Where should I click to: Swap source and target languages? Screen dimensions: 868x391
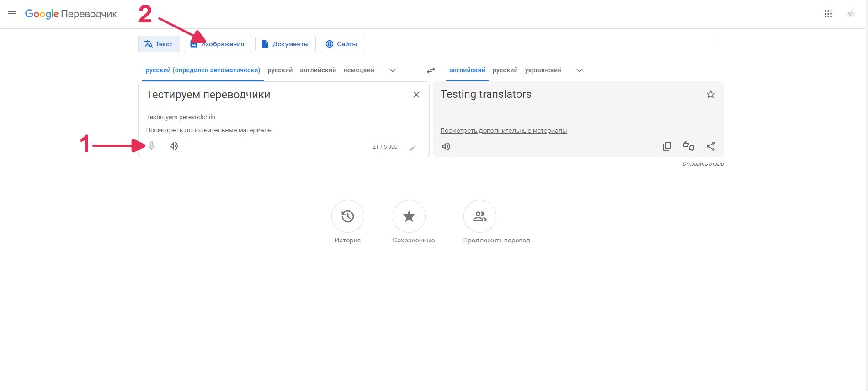coord(431,70)
